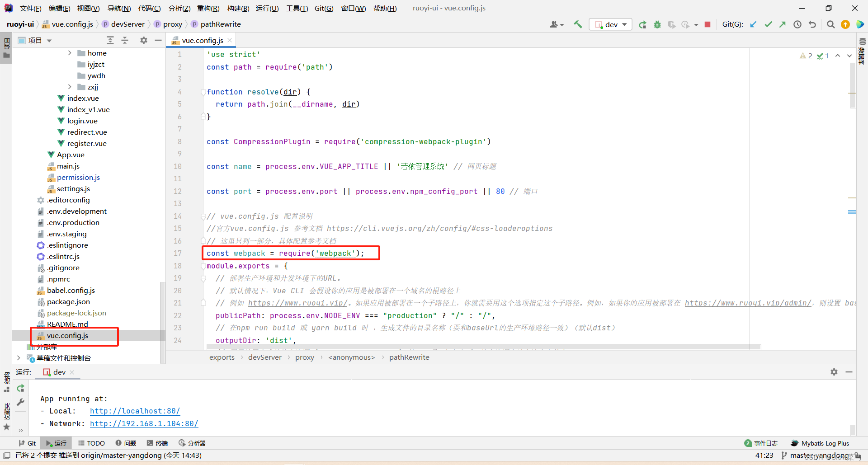Open the 帮助(H) menu
The width and height of the screenshot is (868, 465).
tap(385, 8)
